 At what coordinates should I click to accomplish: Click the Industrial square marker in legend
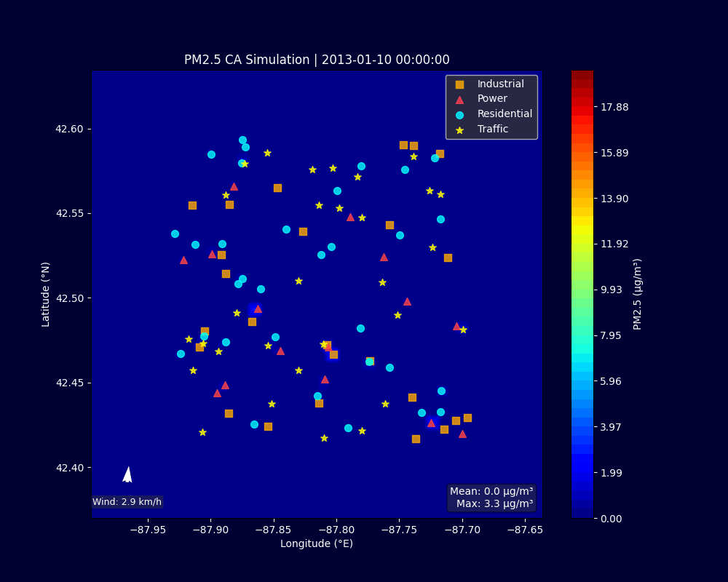pos(459,84)
